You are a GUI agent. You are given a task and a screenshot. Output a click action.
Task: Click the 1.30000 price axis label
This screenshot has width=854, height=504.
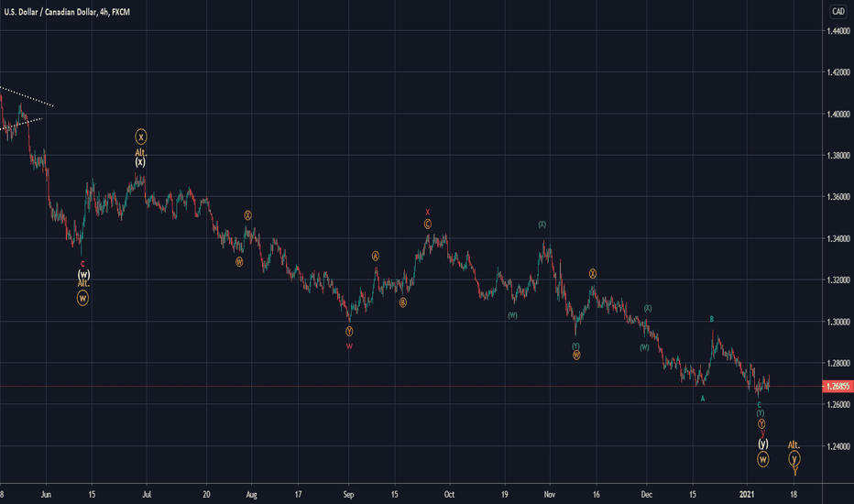(838, 322)
